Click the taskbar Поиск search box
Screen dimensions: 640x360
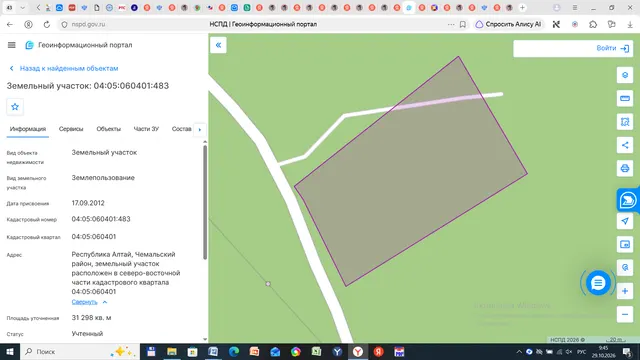(80, 351)
